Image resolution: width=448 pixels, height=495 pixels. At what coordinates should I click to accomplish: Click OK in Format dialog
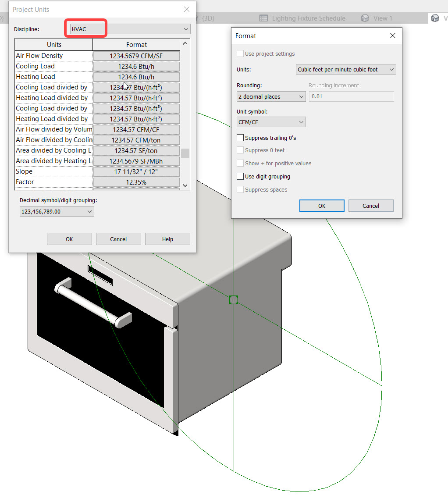pos(322,206)
